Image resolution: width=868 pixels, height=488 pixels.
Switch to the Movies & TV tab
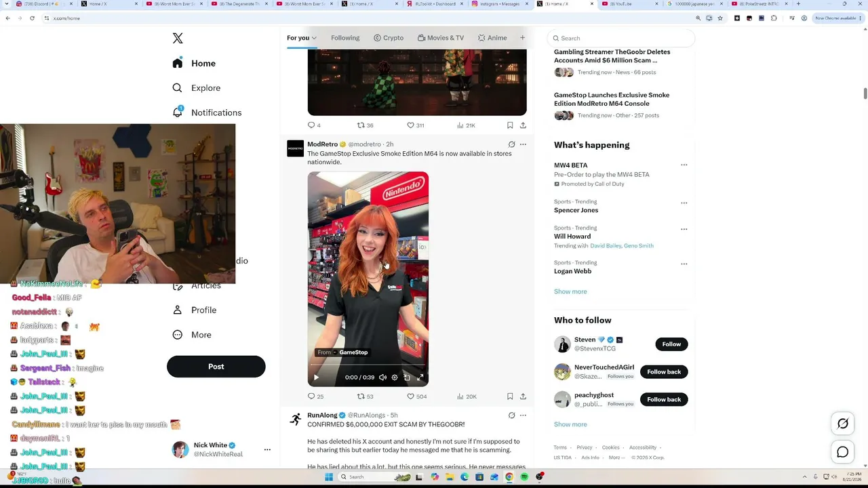coord(441,38)
